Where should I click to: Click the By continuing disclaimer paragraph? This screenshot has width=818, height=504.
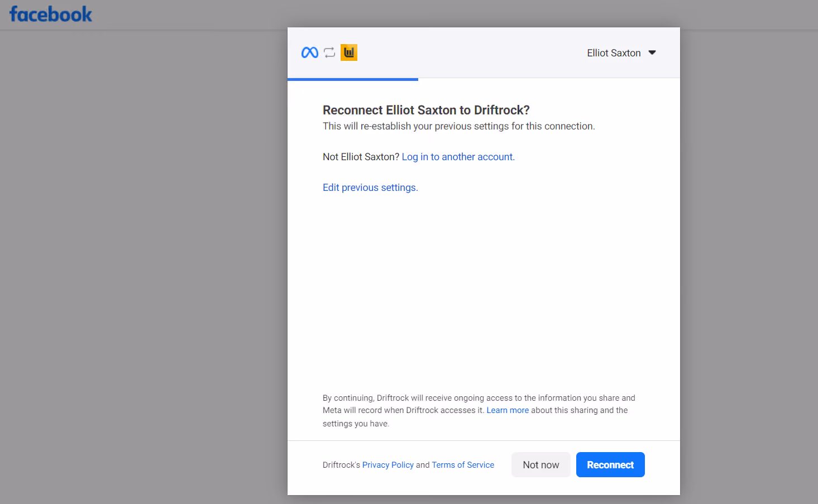point(479,411)
